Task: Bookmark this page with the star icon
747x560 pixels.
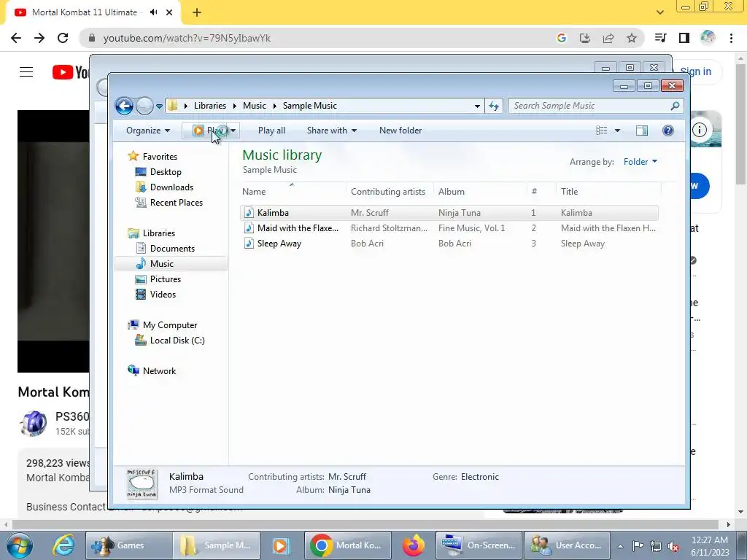Action: 632,38
